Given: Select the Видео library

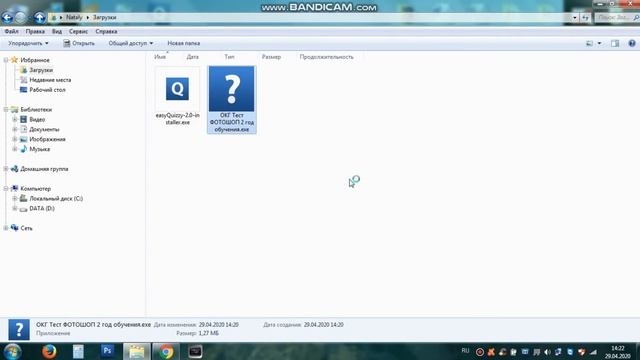Looking at the screenshot, I should (37, 120).
